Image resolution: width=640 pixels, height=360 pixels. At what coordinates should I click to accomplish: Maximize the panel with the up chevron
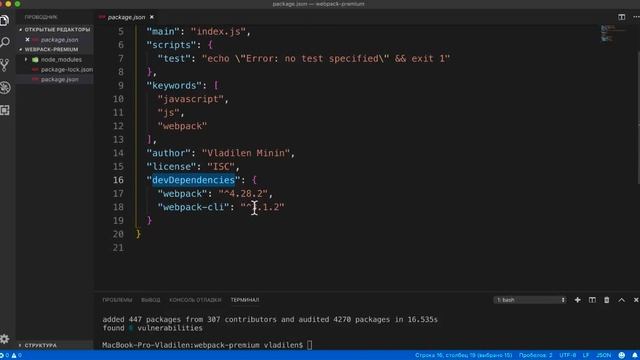tap(621, 300)
